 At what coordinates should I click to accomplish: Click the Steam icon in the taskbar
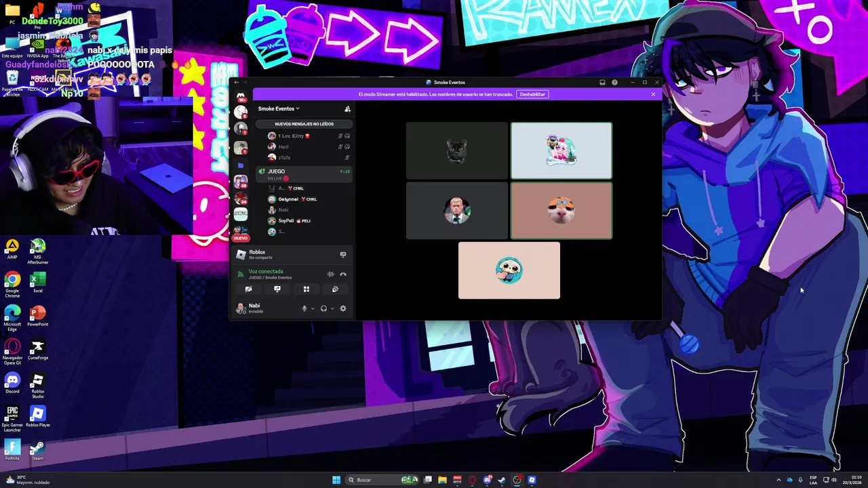(502, 480)
